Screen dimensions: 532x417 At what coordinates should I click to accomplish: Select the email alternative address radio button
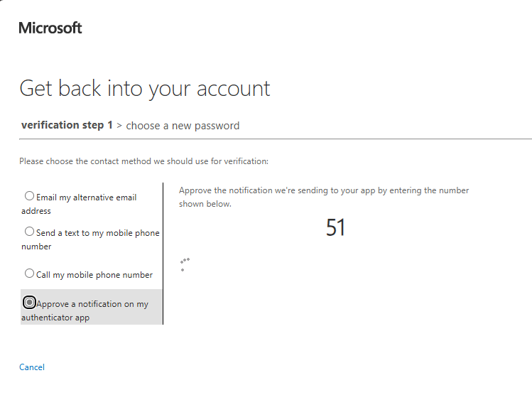coord(29,196)
